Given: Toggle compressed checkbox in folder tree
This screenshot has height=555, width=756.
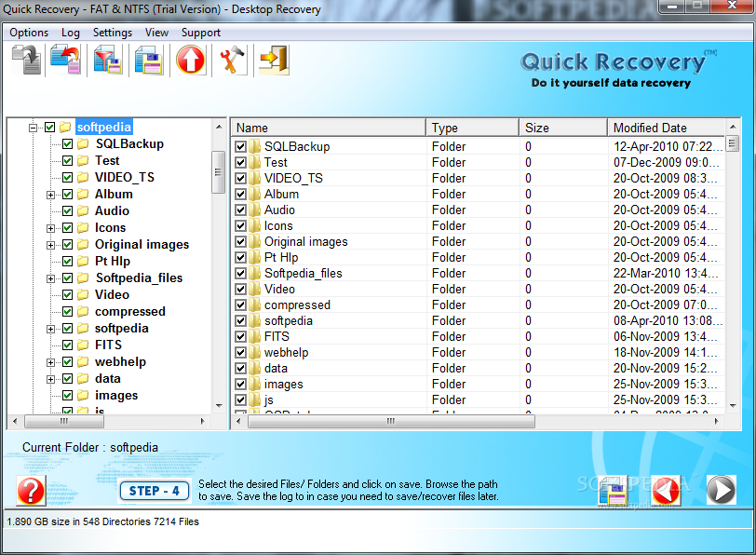Looking at the screenshot, I should tap(67, 312).
